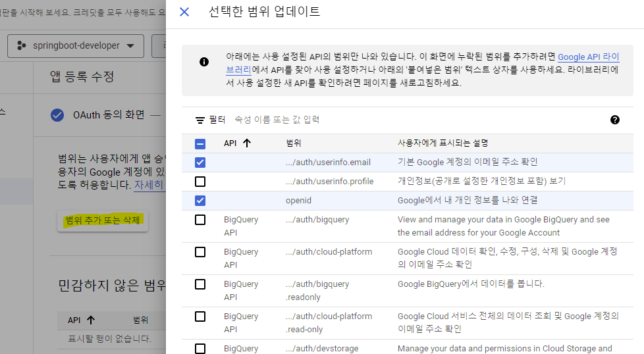This screenshot has width=644, height=354.
Task: Click the .../auth/bigquery.readonly scope text
Action: point(317,290)
